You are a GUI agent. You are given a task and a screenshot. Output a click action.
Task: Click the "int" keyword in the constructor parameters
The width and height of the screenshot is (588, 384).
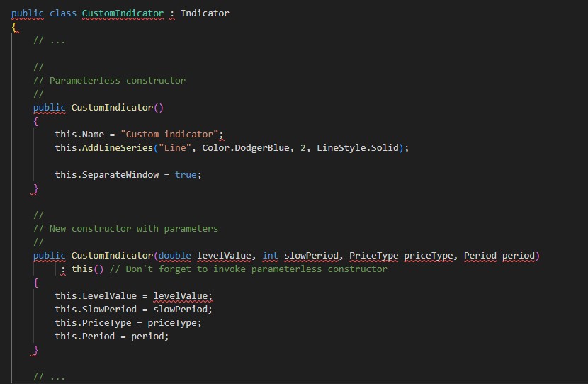(270, 255)
